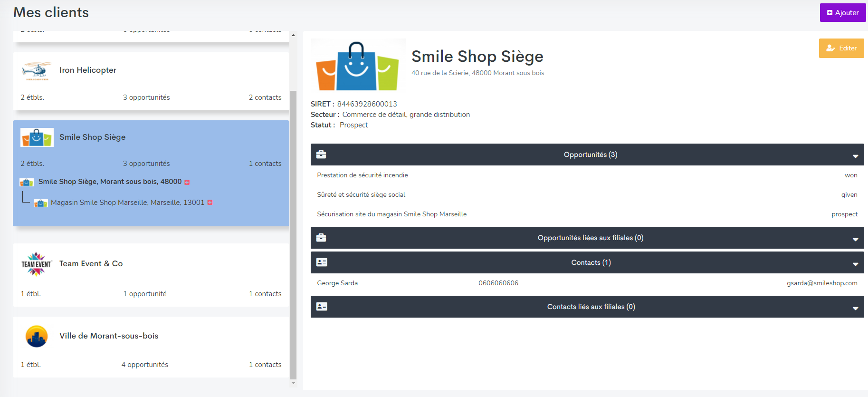Open the Editer button for Smile Shop

pyautogui.click(x=841, y=48)
